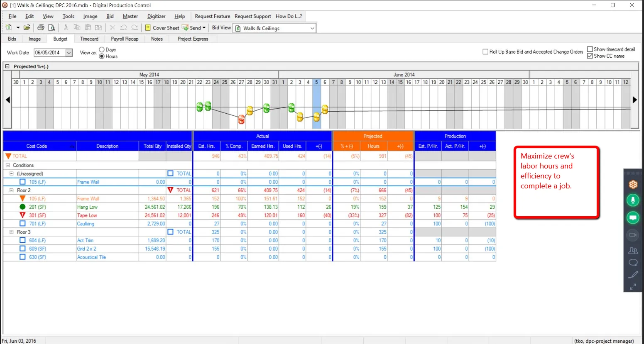Switch to the Timecard tab
Image resolution: width=644 pixels, height=344 pixels.
click(89, 39)
